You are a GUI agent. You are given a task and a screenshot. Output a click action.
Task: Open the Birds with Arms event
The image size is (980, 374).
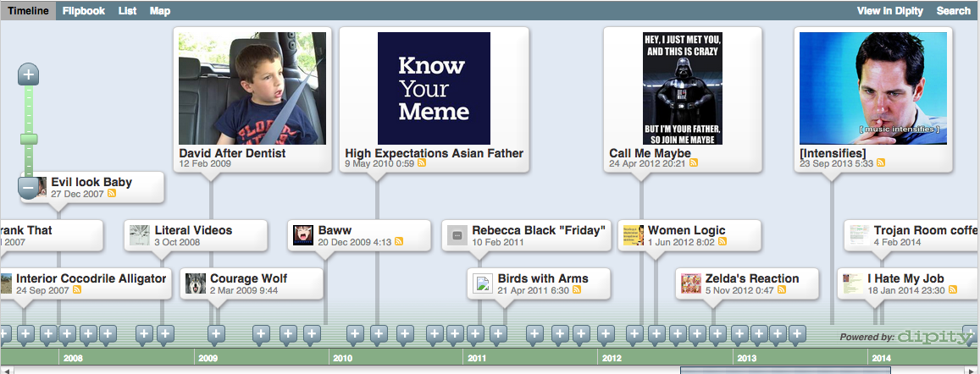[543, 278]
